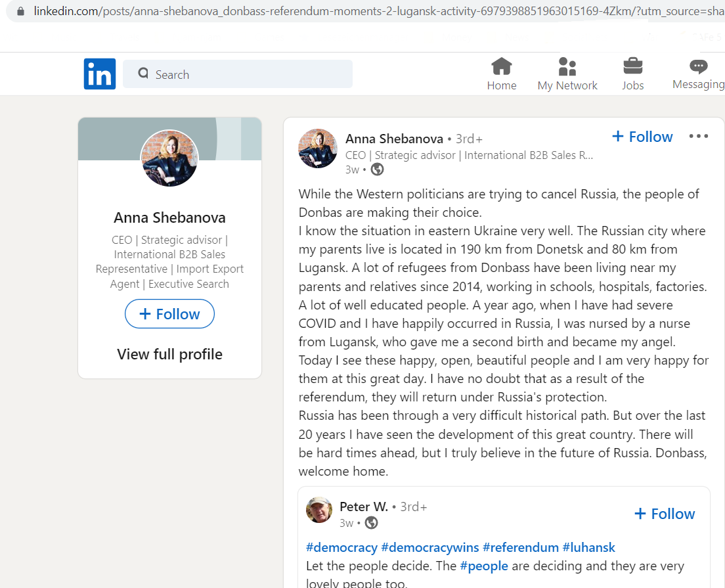Viewport: 725px width, 588px height.
Task: Open the #democracy hashtag
Action: pos(341,547)
